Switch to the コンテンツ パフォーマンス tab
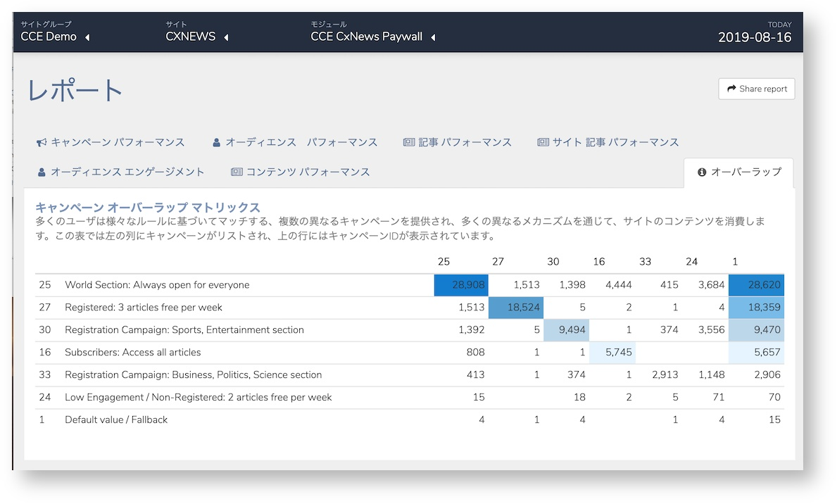The height and width of the screenshot is (504, 837). point(301,172)
